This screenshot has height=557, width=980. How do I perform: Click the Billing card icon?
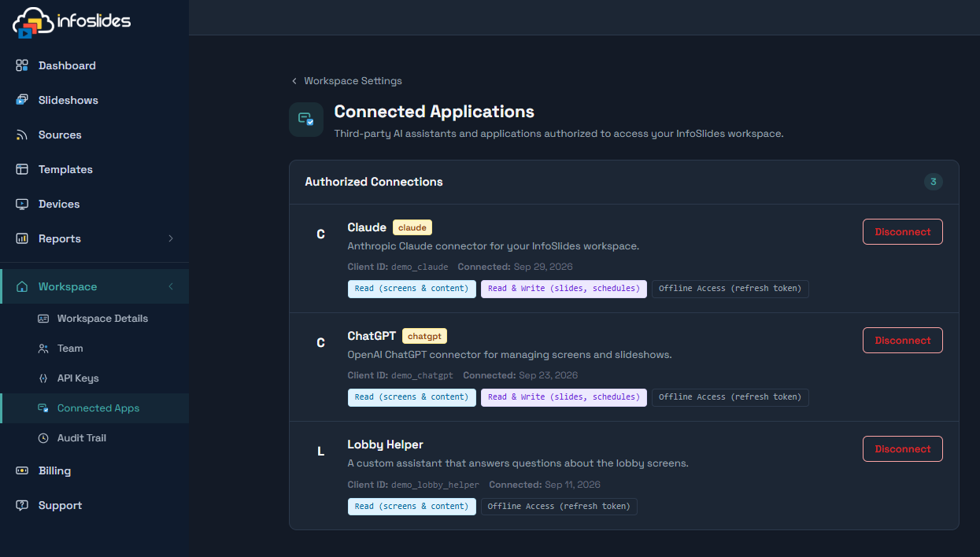[22, 470]
